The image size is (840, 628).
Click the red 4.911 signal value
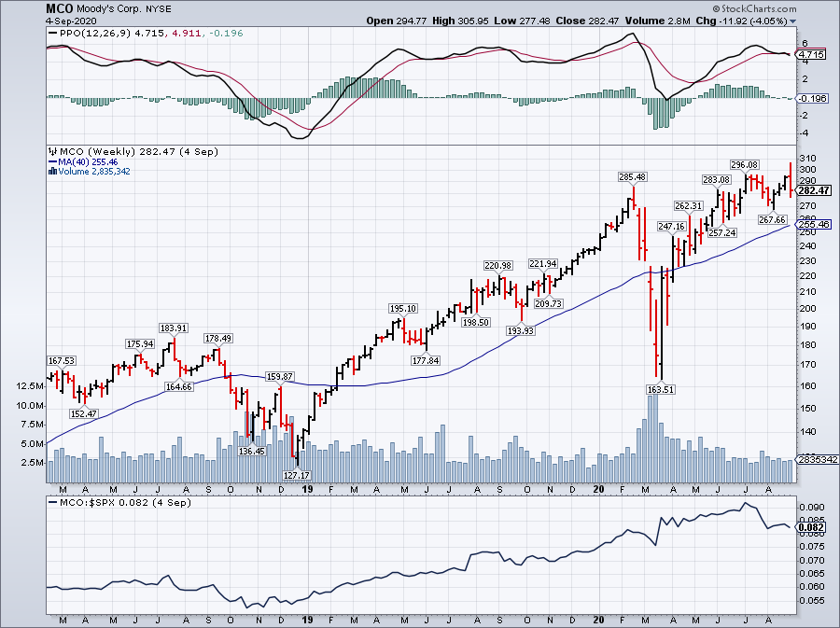187,34
